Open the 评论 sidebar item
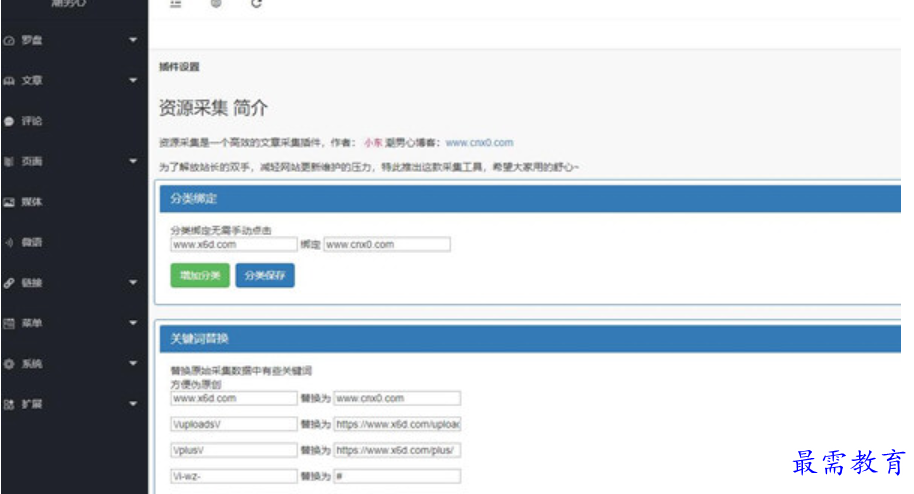This screenshot has height=494, width=914. 74,121
